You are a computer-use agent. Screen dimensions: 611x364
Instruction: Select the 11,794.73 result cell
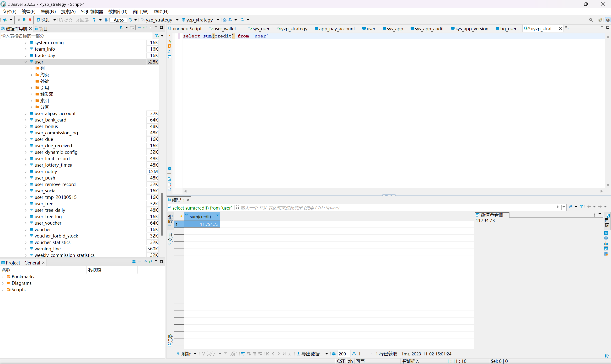pyautogui.click(x=202, y=224)
